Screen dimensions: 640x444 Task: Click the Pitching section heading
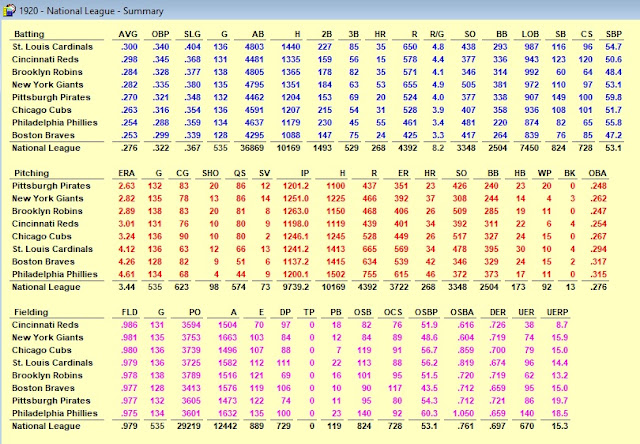tap(31, 173)
